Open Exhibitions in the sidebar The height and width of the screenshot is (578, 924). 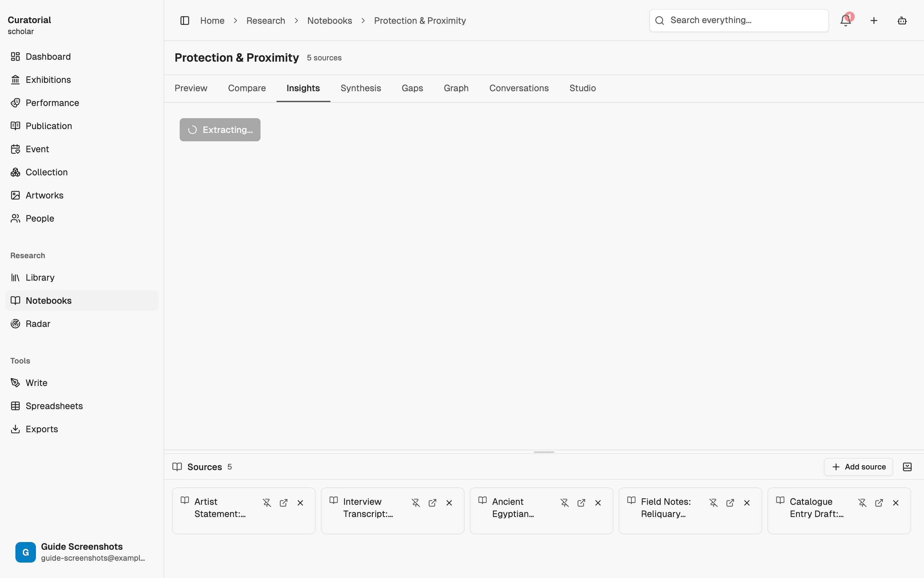[x=82, y=80]
